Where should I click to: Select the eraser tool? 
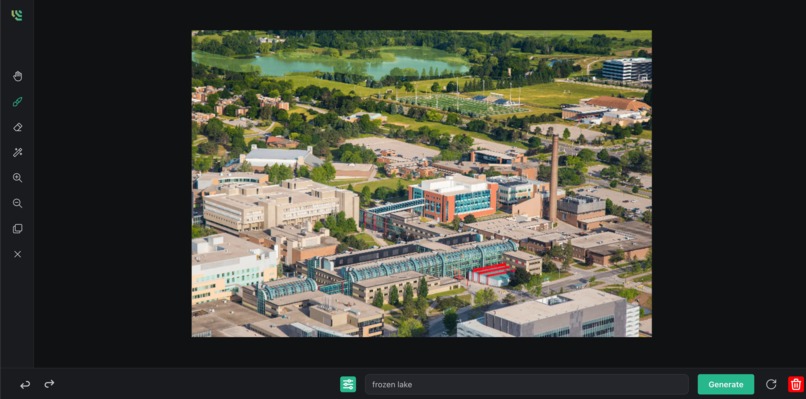coord(17,127)
